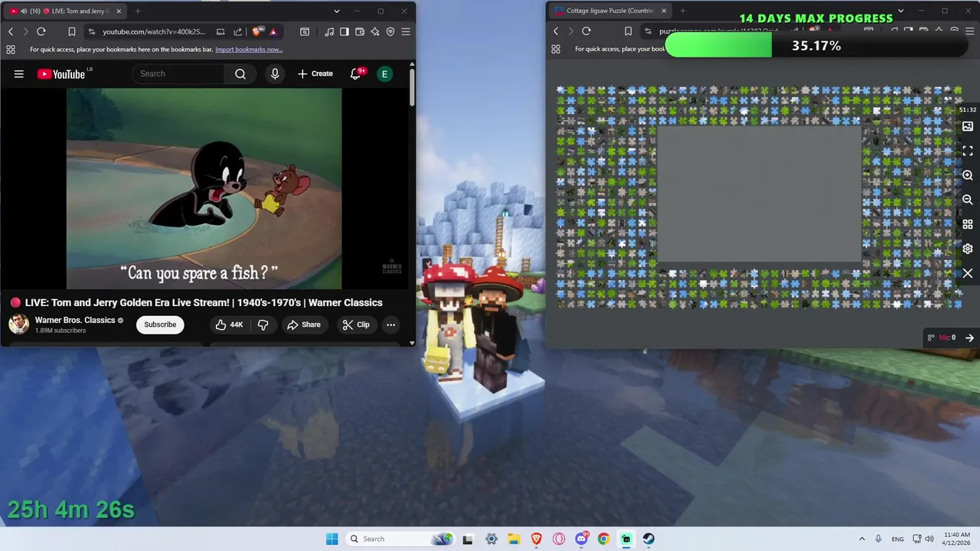Viewport: 980px width, 551px height.
Task: Open a new tab in the YouTube window
Action: coord(138,11)
